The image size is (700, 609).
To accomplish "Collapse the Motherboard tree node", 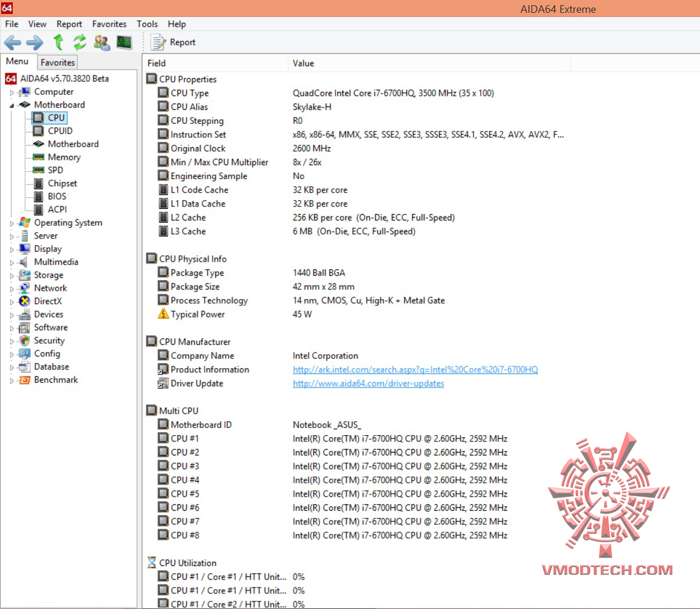I will coord(12,105).
